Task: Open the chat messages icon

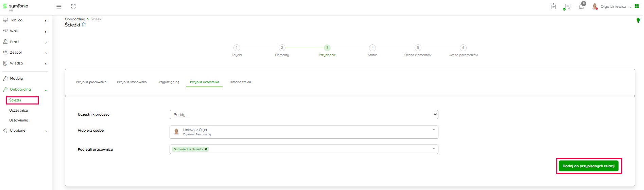Action: coord(567,6)
